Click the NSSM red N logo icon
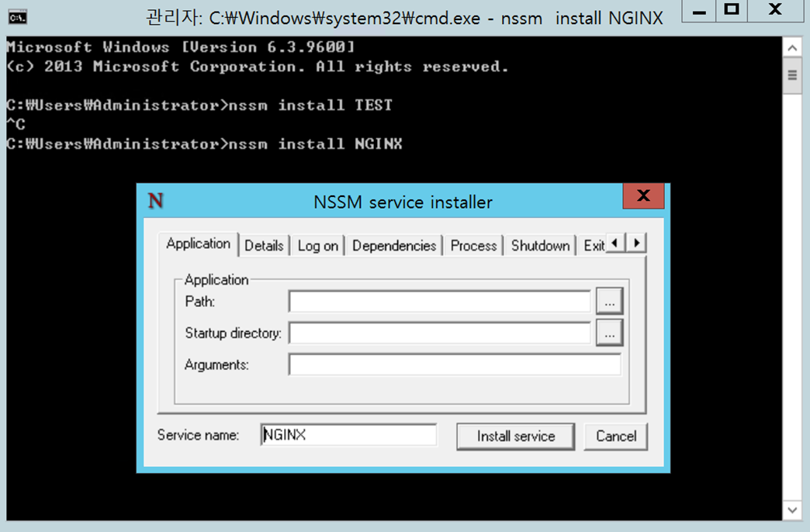Image resolution: width=810 pixels, height=532 pixels. (155, 200)
